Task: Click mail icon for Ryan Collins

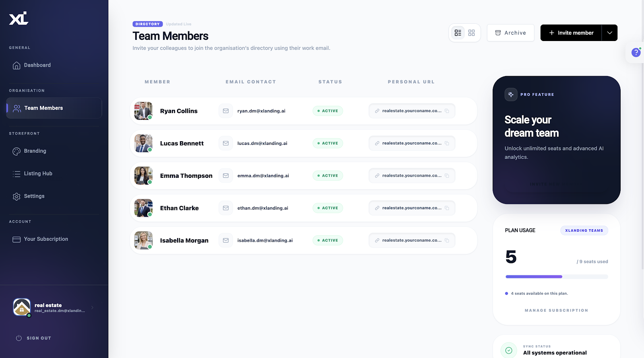Action: click(226, 111)
